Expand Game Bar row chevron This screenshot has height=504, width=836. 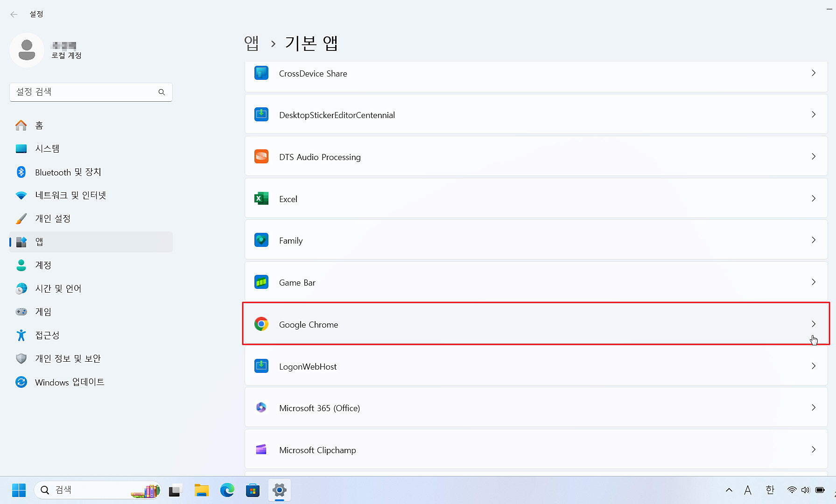coord(814,282)
